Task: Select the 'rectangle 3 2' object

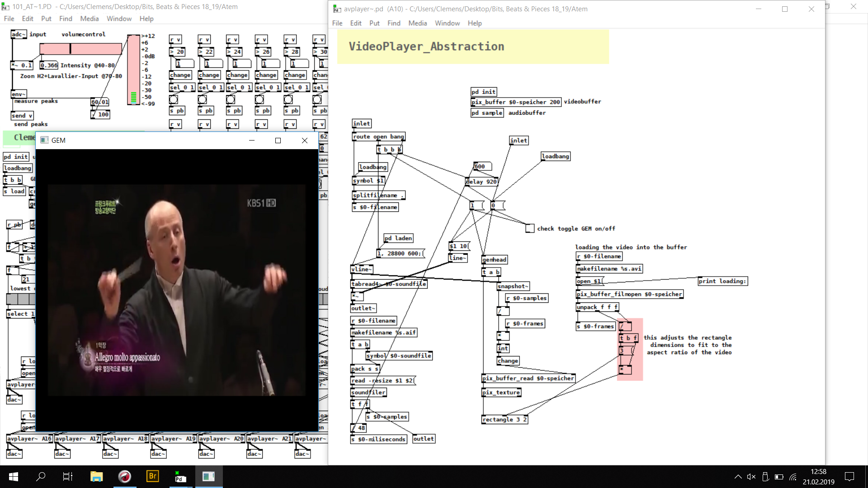Action: 505,420
